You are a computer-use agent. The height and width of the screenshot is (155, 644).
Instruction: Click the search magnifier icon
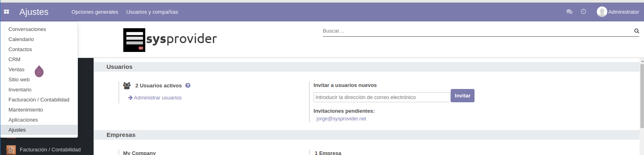[x=637, y=31]
